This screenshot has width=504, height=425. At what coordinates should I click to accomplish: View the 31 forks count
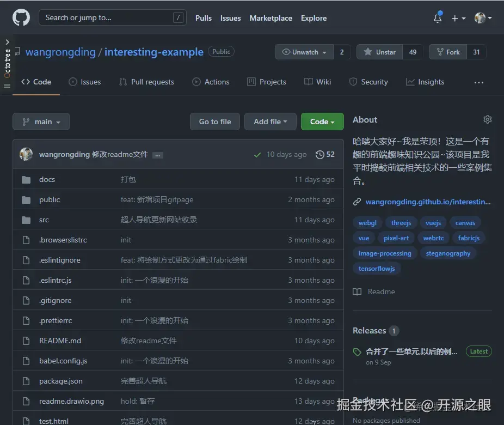(x=476, y=52)
